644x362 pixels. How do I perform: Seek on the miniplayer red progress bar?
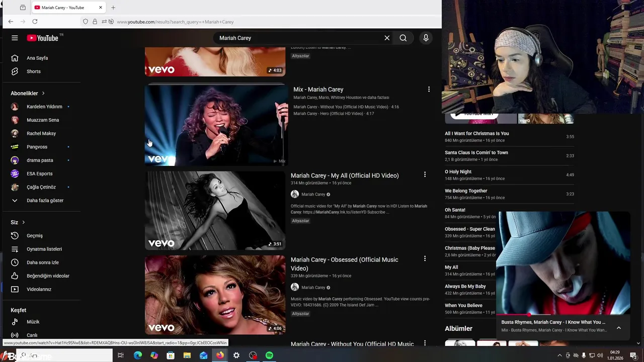[563, 315]
